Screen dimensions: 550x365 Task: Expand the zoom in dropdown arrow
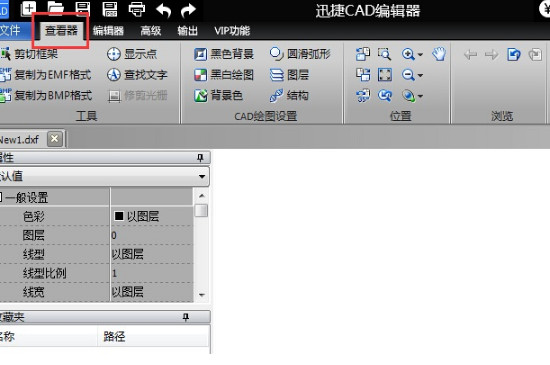420,55
